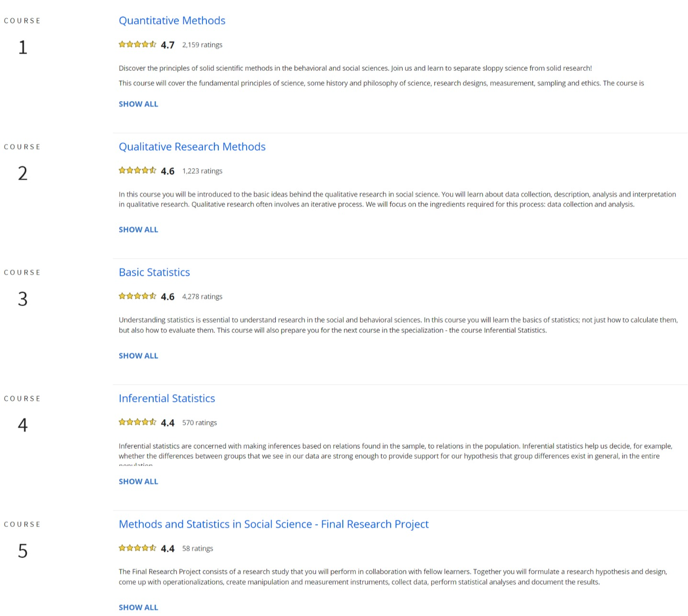Expand the Quantitative Methods description with SHOW ALL
Image resolution: width=688 pixels, height=616 pixels.
click(138, 103)
